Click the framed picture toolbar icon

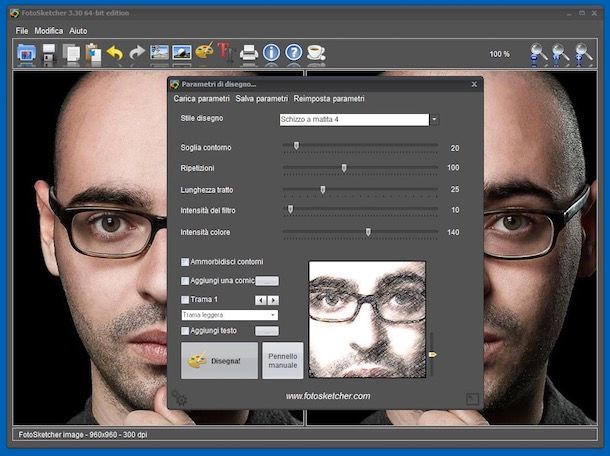click(182, 52)
